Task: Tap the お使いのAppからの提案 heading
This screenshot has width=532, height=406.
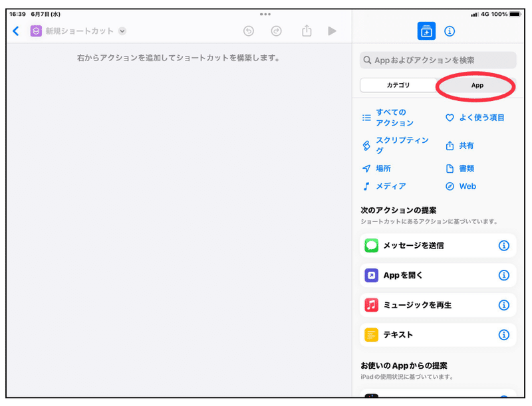Action: pos(404,365)
